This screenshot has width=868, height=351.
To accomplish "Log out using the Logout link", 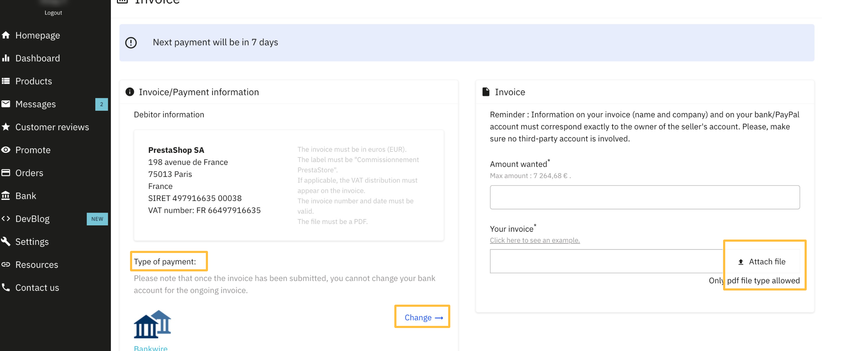I will click(x=53, y=13).
